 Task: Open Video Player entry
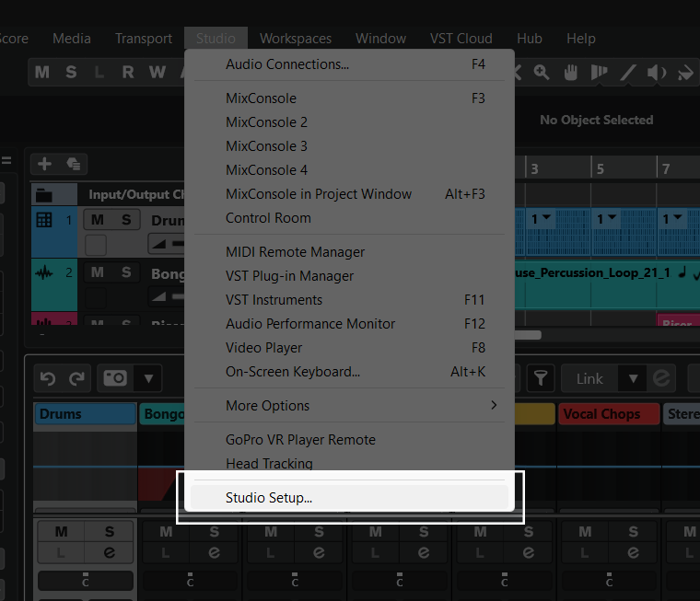pyautogui.click(x=349, y=348)
